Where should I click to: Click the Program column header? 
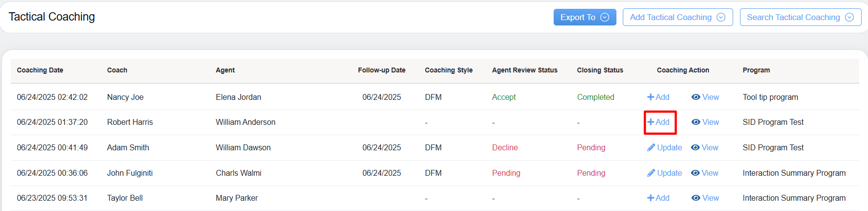point(756,70)
